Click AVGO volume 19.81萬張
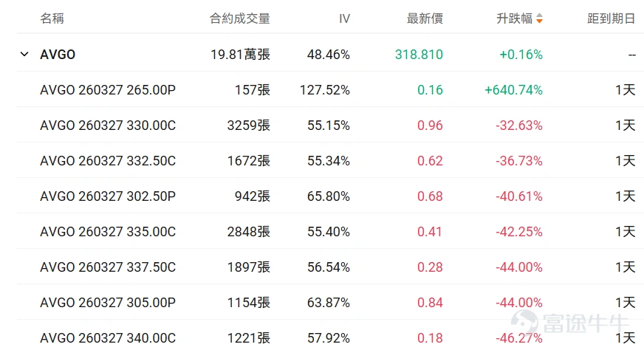The height and width of the screenshot is (350, 644). 240,54
